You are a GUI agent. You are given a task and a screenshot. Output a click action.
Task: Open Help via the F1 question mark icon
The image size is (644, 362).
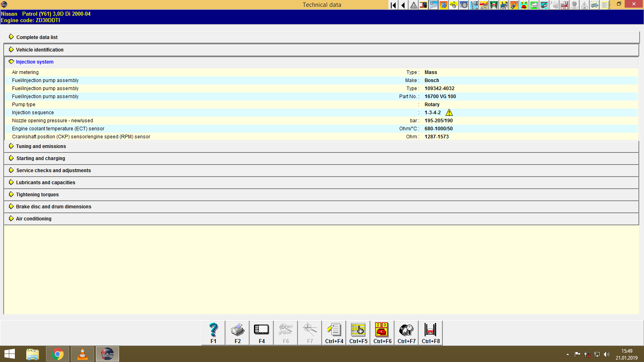[213, 330]
